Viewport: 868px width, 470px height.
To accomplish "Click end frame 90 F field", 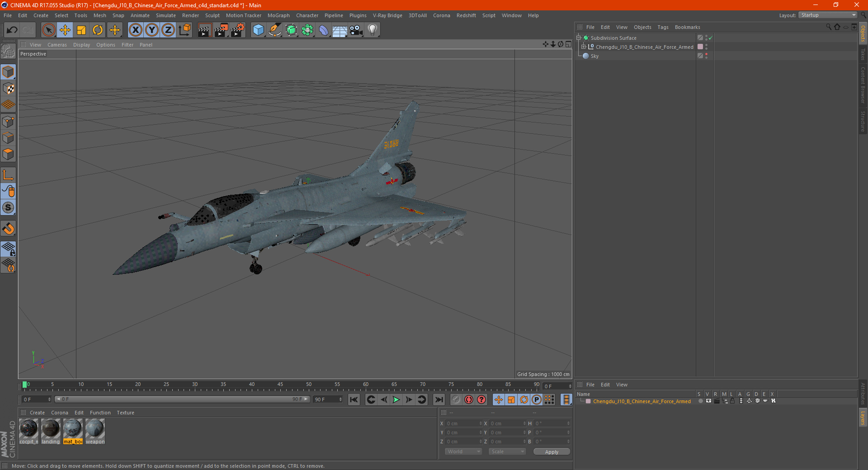I will pos(328,399).
